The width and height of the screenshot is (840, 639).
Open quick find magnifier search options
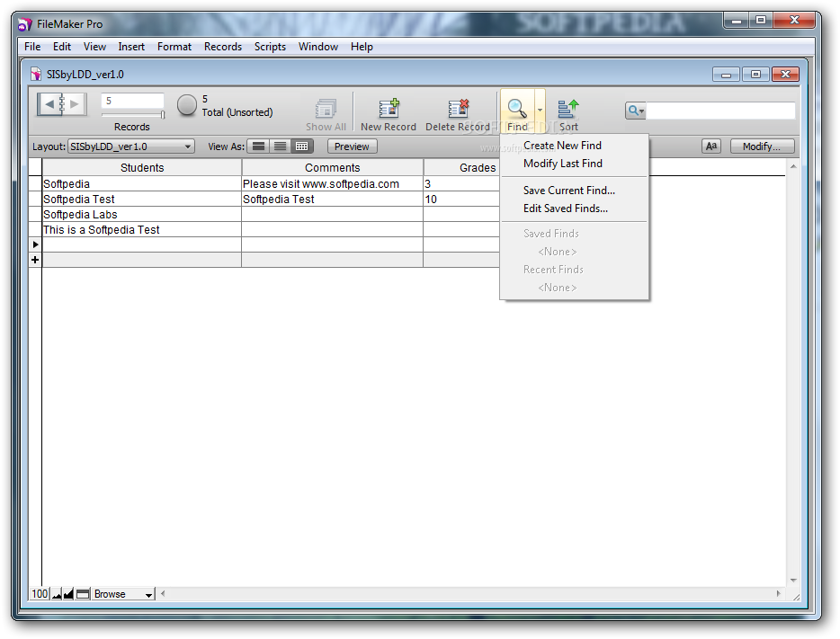point(635,111)
